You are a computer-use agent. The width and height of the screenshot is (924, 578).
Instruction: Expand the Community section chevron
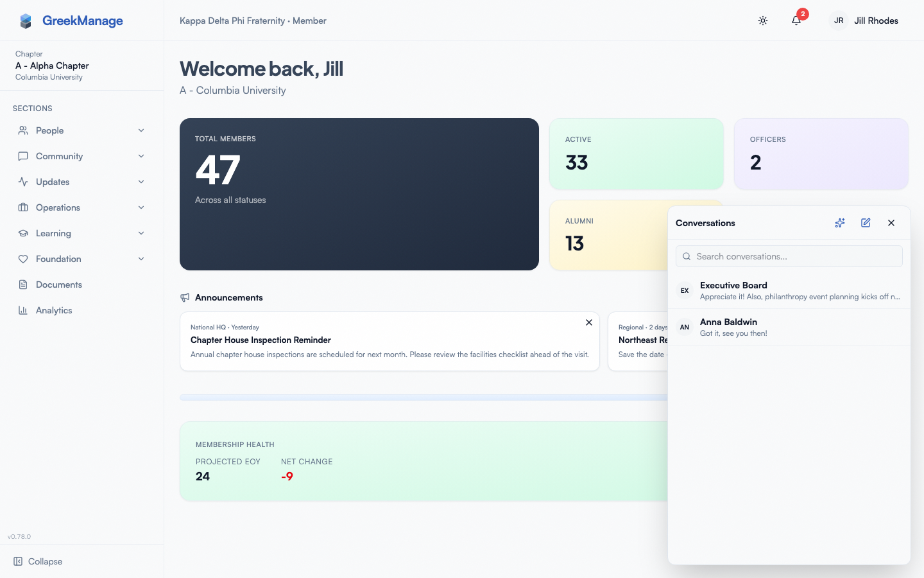tap(141, 156)
